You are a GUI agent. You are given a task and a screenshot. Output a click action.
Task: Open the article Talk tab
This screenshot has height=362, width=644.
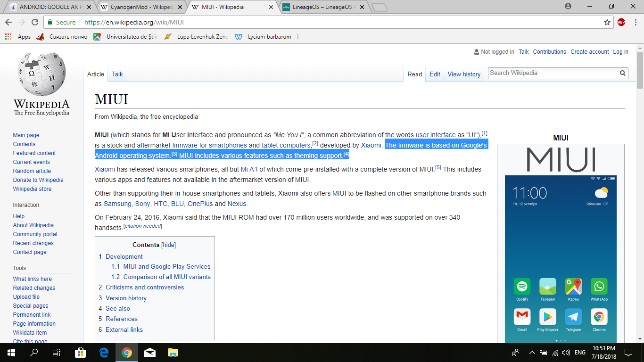point(117,74)
